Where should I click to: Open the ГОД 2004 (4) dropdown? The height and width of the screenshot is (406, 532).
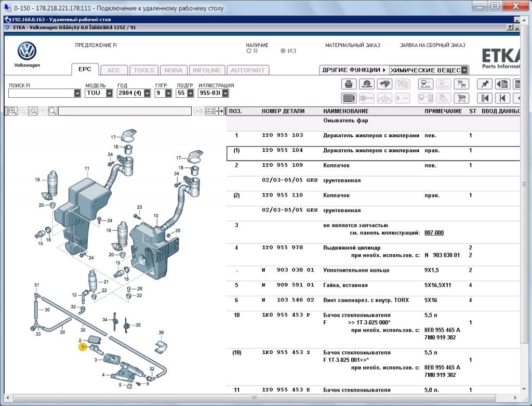tap(147, 93)
